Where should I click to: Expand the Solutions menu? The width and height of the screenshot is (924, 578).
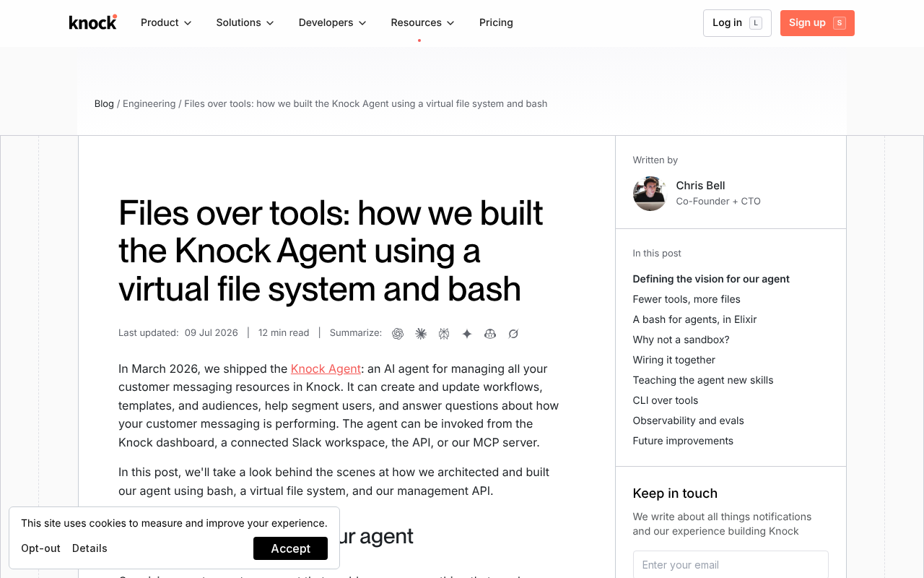click(x=245, y=22)
